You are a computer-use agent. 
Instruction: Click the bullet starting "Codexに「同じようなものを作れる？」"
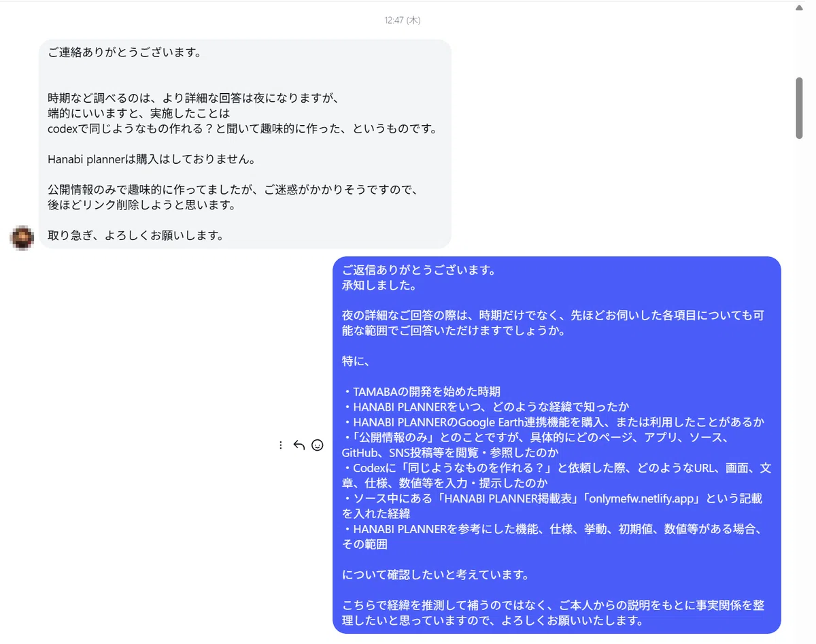click(556, 476)
